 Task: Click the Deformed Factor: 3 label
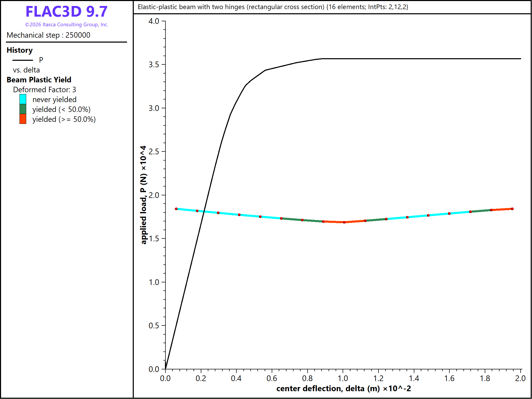(x=45, y=90)
